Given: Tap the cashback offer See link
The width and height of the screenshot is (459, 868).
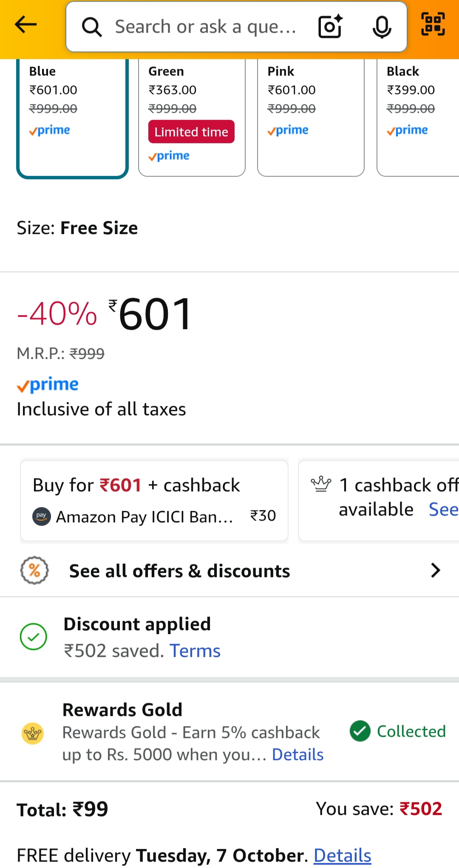Looking at the screenshot, I should 443,510.
